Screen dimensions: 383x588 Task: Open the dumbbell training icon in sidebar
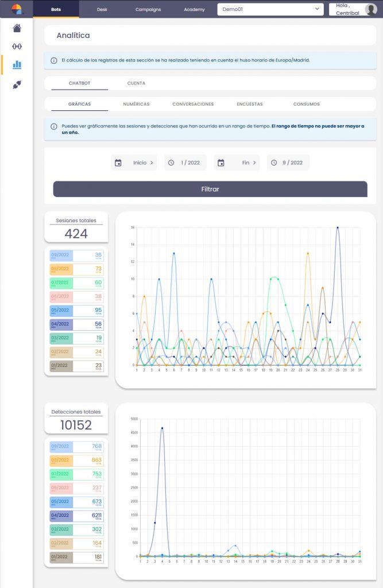click(17, 47)
